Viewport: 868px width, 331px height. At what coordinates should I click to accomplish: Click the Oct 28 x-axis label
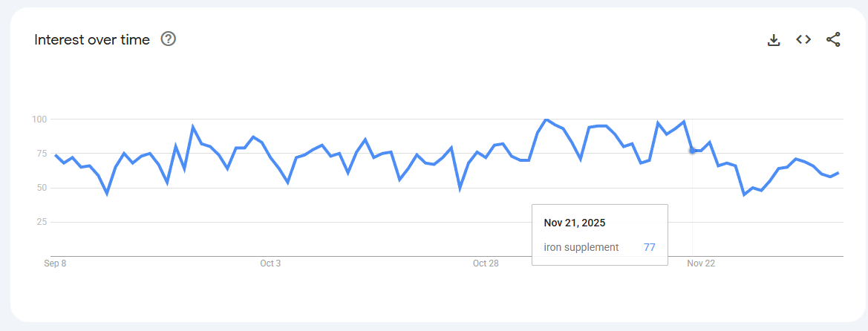click(x=486, y=263)
